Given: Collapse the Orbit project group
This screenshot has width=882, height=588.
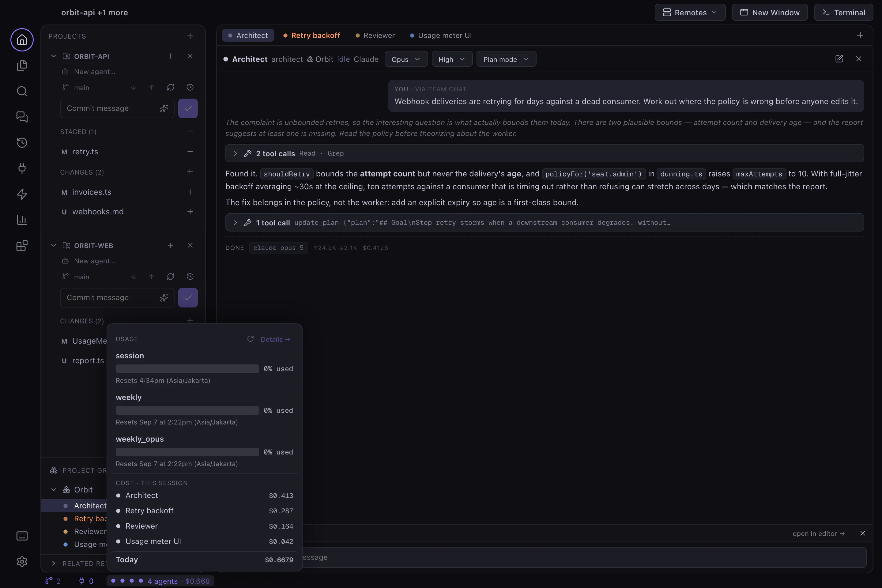Looking at the screenshot, I should (x=54, y=490).
